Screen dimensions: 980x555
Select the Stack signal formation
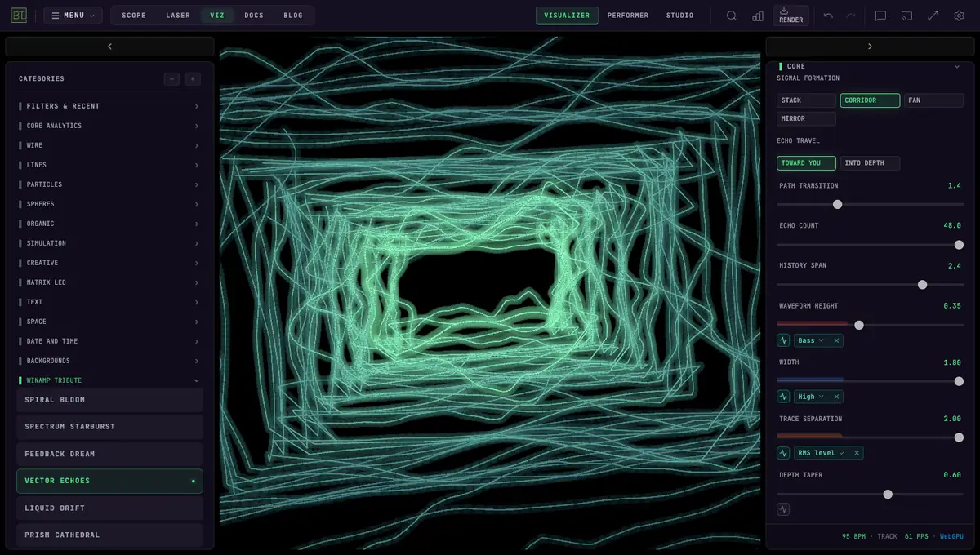806,100
